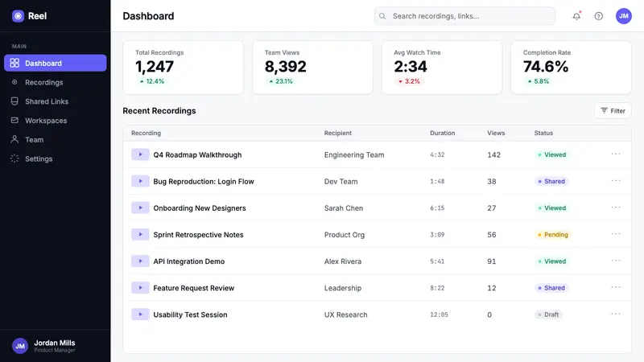Open more options for Q4 Roadmap Walkthrough

click(616, 154)
